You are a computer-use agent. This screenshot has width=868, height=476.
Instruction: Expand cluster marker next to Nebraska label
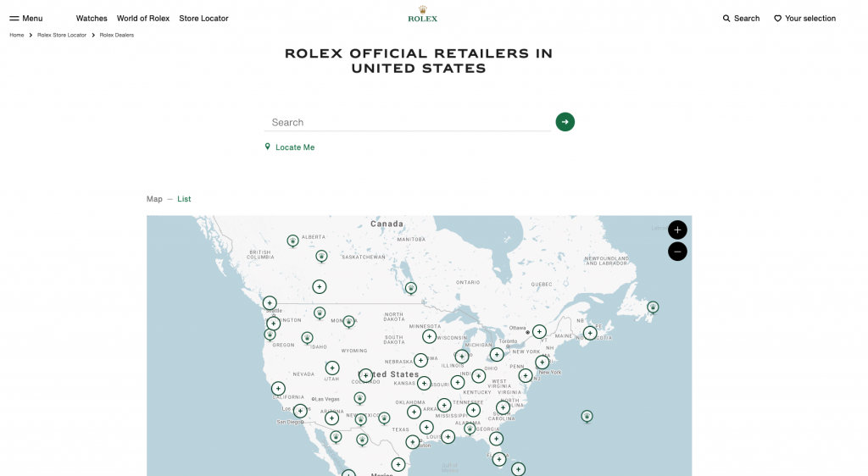click(x=420, y=361)
